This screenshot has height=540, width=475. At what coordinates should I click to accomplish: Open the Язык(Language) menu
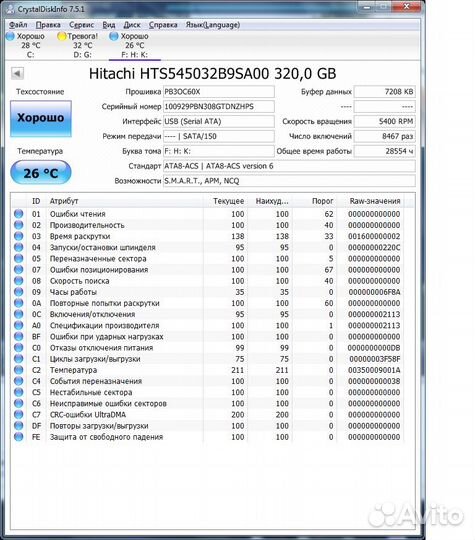coord(213,25)
